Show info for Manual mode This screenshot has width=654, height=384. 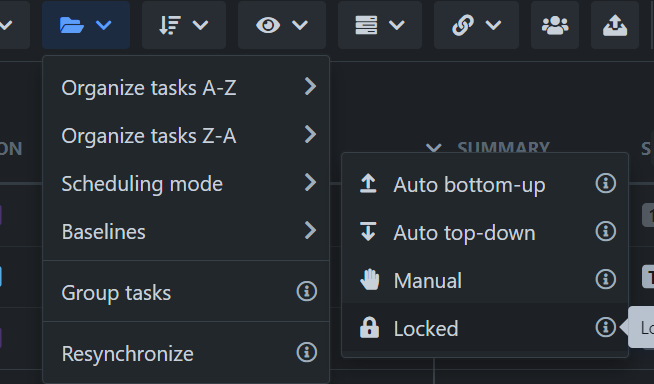606,279
